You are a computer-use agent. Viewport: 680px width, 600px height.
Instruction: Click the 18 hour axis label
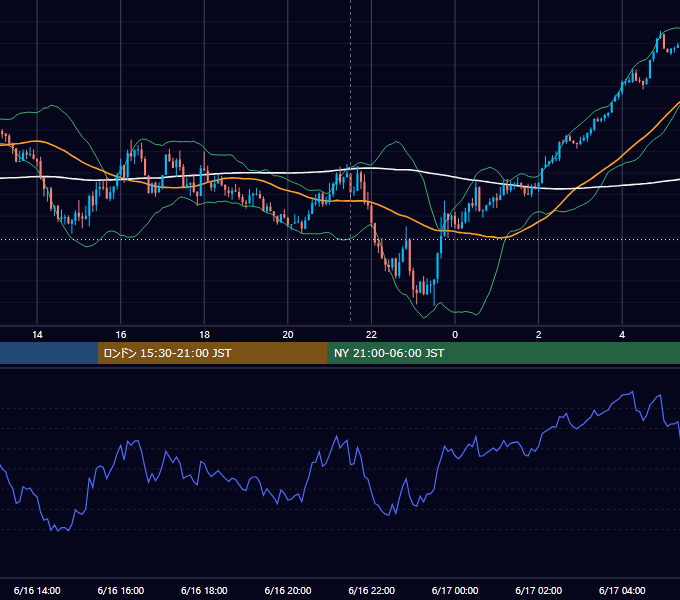(204, 335)
